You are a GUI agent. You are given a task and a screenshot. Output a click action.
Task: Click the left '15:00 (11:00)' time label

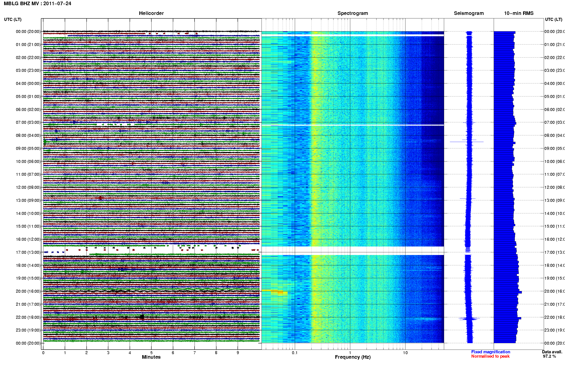(x=28, y=226)
